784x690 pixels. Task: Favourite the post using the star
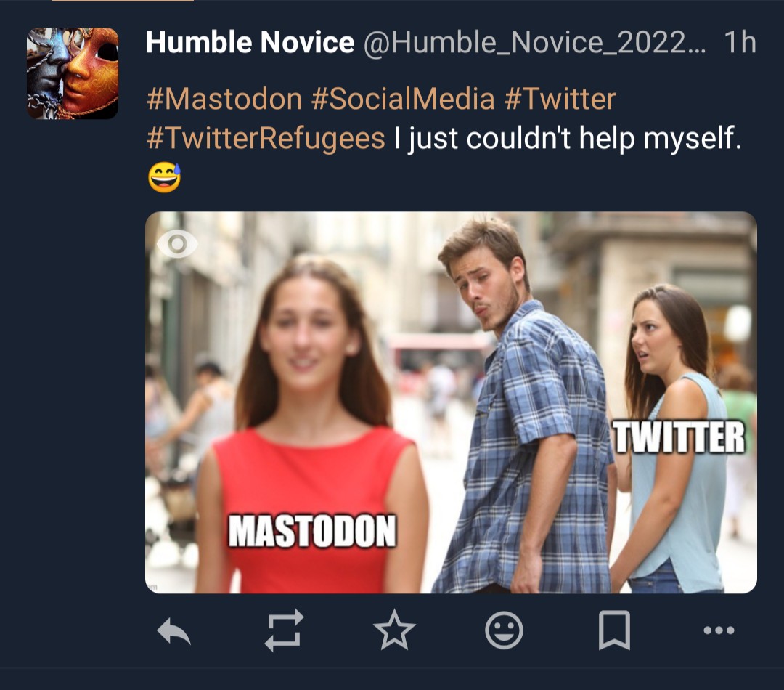click(394, 630)
